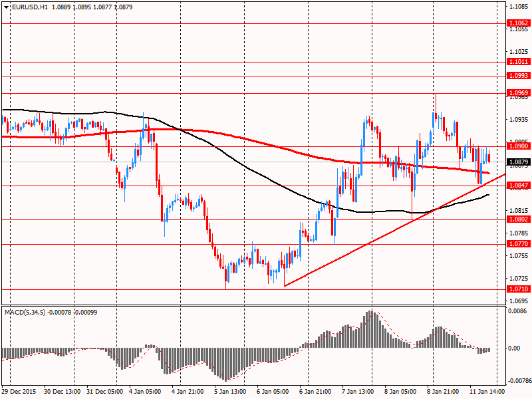Click the 29 Dec 2015 time axis label

(x=19, y=391)
